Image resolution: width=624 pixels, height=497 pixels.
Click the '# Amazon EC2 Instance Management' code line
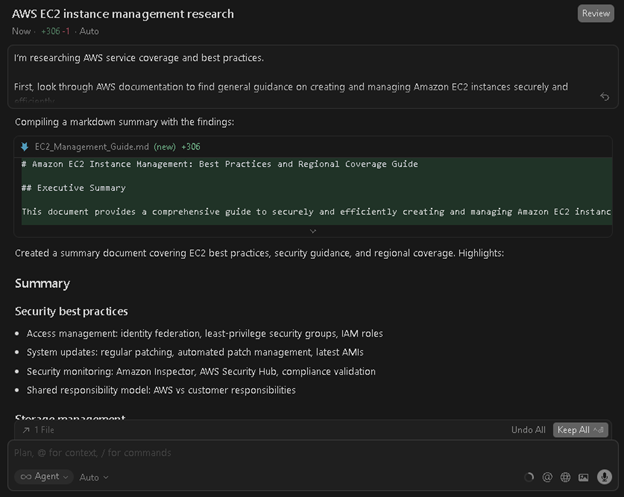tap(220, 164)
